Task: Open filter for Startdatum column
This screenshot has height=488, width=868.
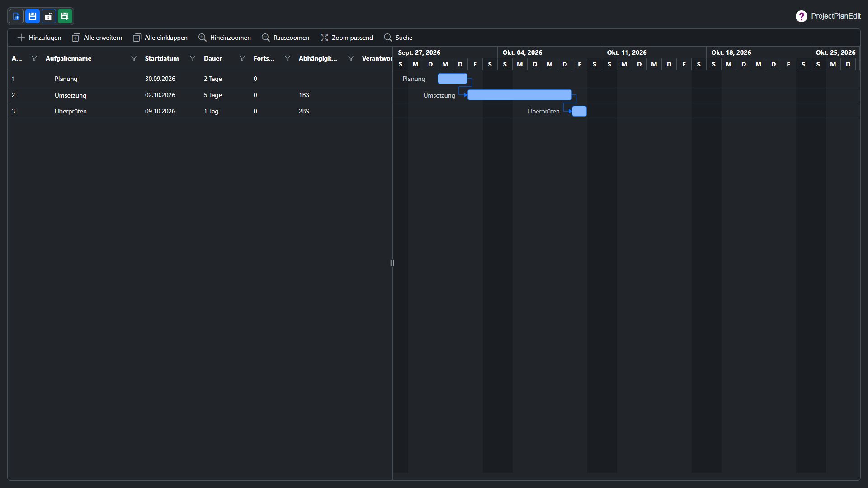Action: pos(193,58)
